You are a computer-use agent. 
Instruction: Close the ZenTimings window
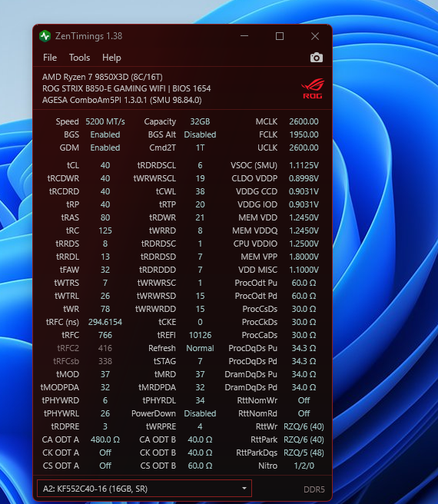pyautogui.click(x=315, y=36)
